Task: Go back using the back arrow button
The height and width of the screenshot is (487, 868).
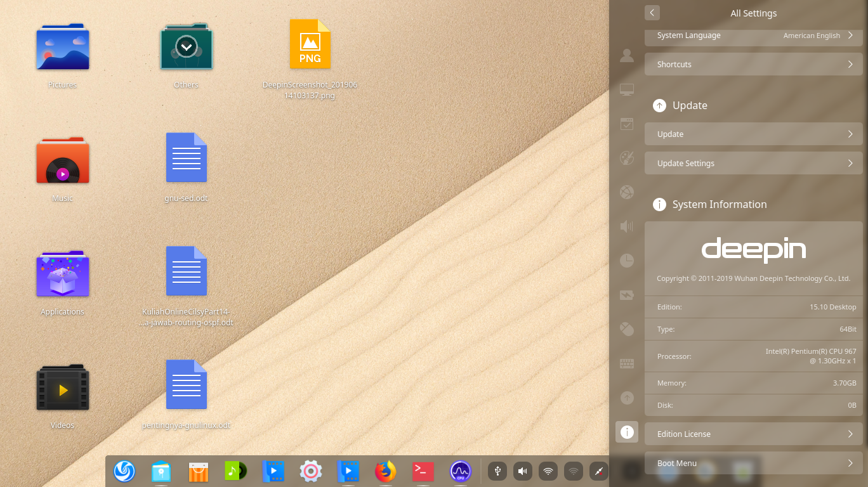Action: click(652, 13)
